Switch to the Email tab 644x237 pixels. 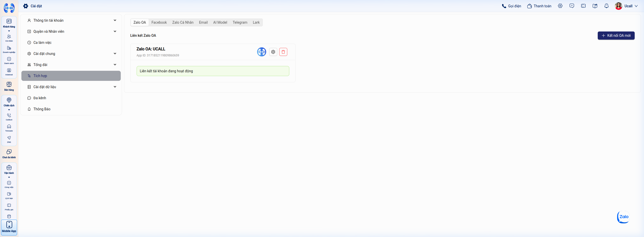click(203, 22)
